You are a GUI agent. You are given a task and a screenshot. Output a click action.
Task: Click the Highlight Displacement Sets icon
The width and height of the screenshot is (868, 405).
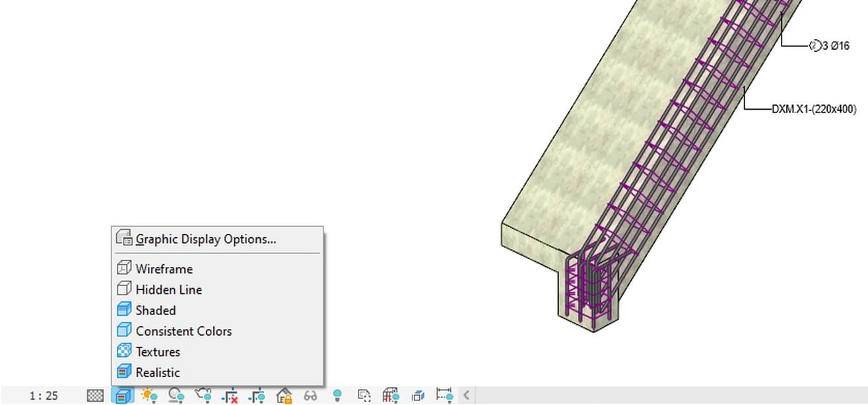(x=418, y=396)
